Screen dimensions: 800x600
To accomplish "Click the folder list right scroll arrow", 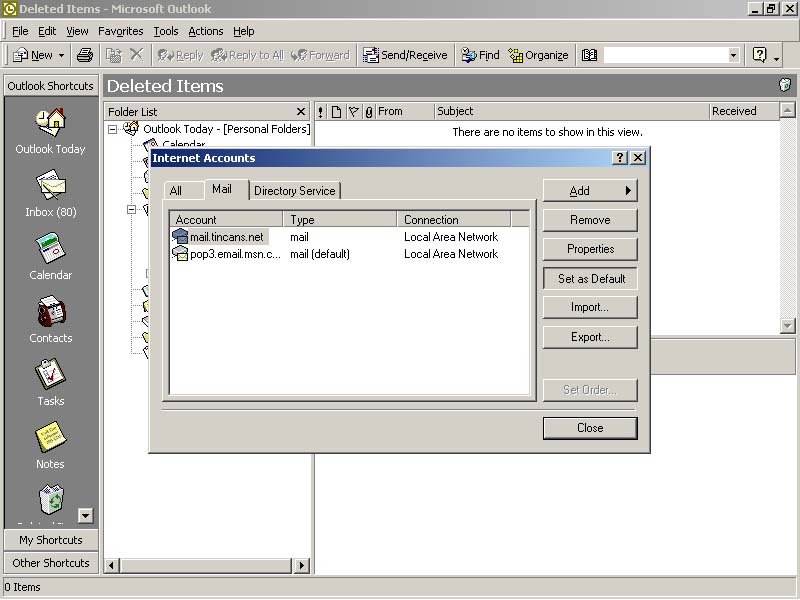I will pos(302,565).
